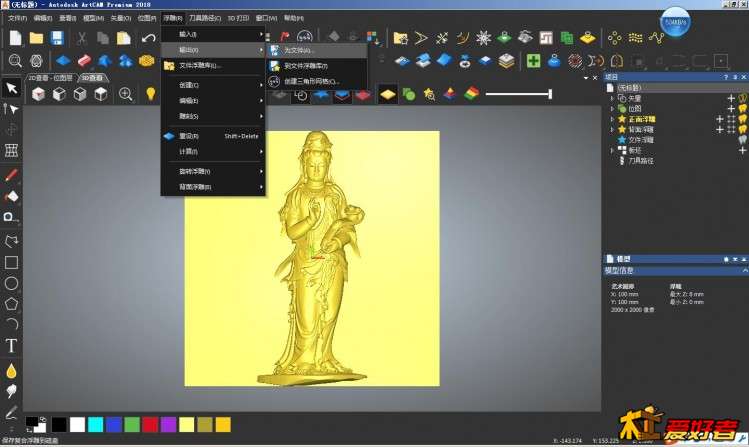The height and width of the screenshot is (447, 749).
Task: Expand the 矢量 tree node
Action: pos(612,98)
